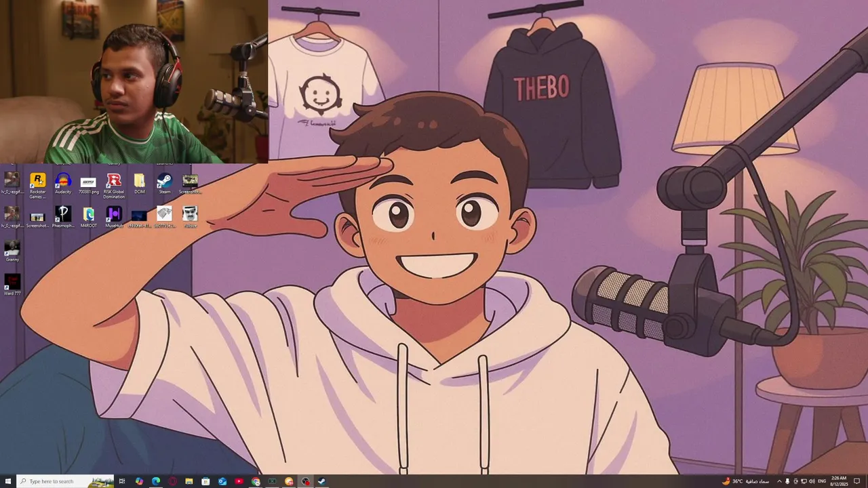Open Microsoft Store from taskbar
Screen dimensions: 868x488
pyautogui.click(x=205, y=481)
